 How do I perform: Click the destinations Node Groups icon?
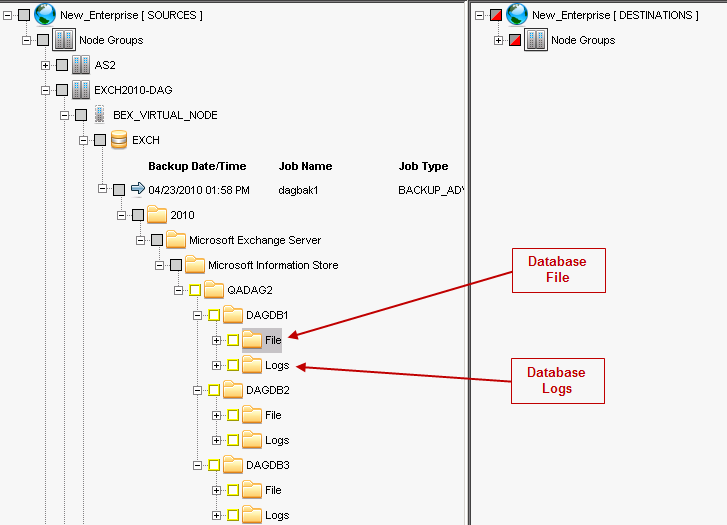pyautogui.click(x=536, y=40)
